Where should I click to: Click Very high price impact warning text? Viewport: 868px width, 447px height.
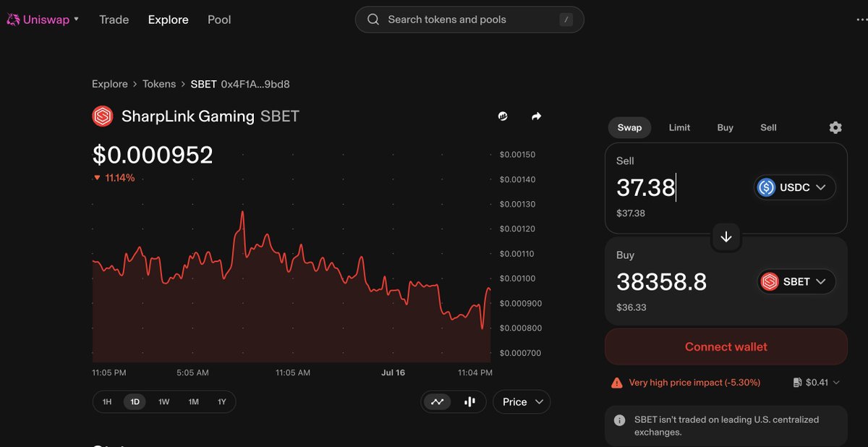pos(694,383)
